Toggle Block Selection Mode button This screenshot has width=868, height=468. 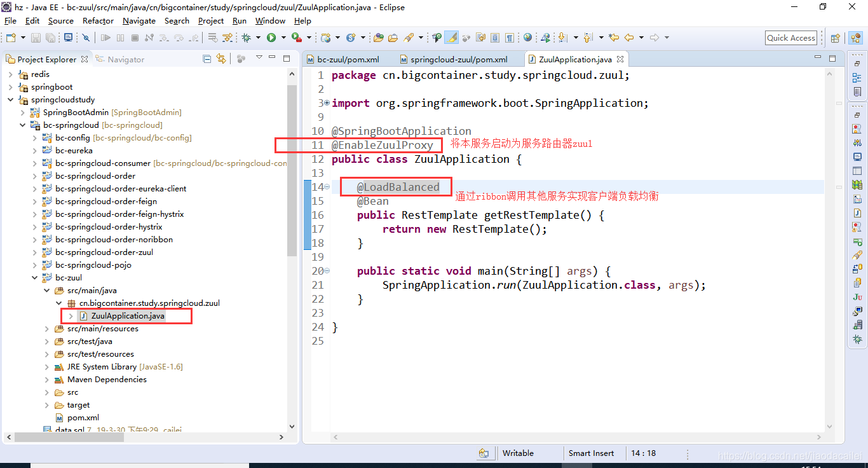[494, 38]
